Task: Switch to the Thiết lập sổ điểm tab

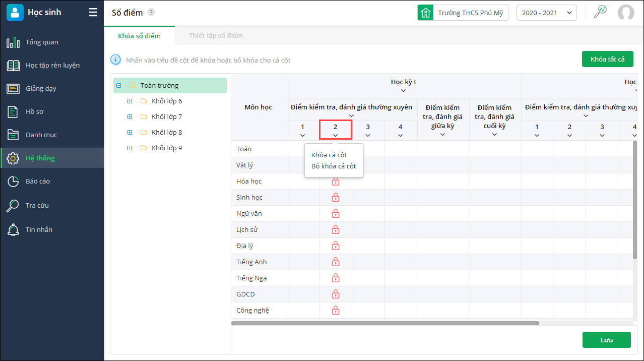Action: click(x=216, y=36)
